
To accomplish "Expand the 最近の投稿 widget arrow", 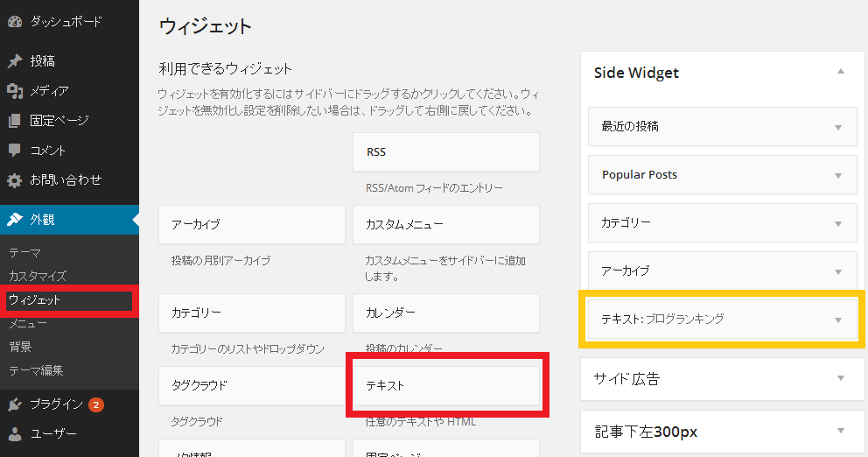I will pos(837,128).
